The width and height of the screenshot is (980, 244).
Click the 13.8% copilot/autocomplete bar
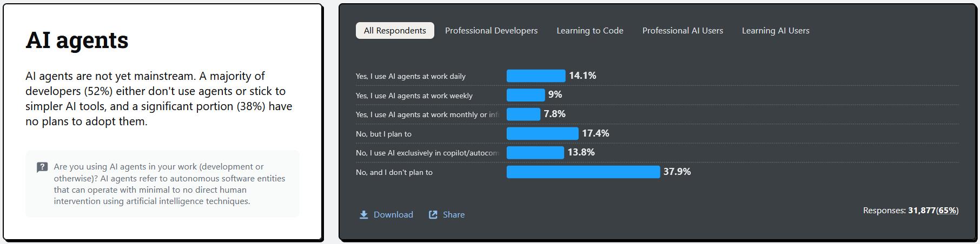[x=535, y=153]
